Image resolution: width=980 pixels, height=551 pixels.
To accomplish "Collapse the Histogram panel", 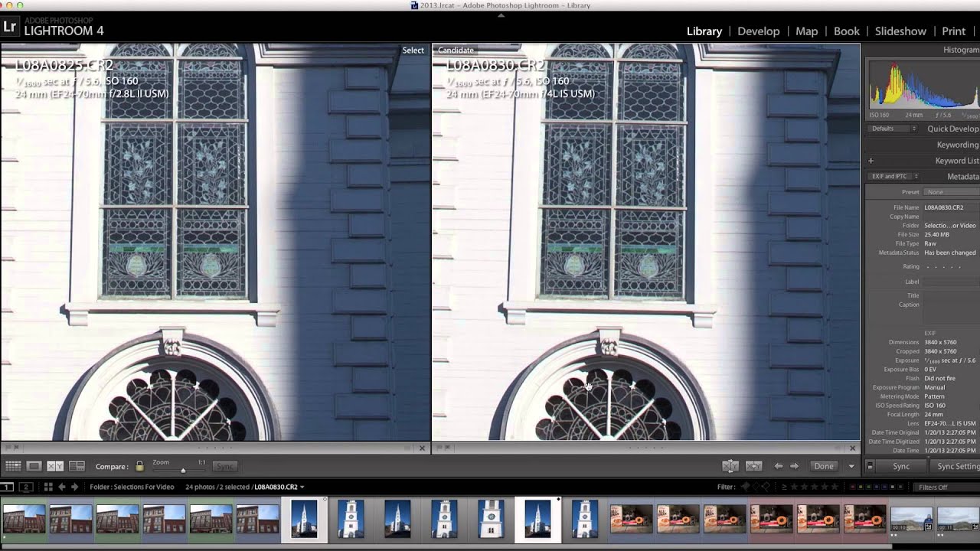I will 961,50.
